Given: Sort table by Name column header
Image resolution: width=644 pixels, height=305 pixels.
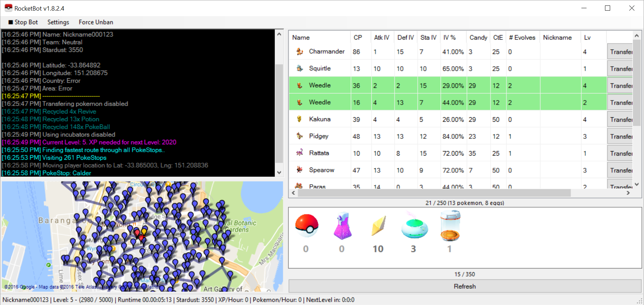Looking at the screenshot, I should click(319, 38).
